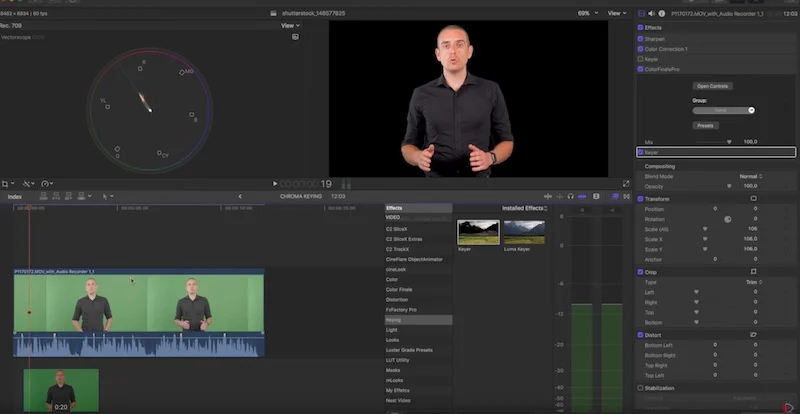This screenshot has width=800, height=414.
Task: Select the Keying effects category
Action: click(x=418, y=320)
